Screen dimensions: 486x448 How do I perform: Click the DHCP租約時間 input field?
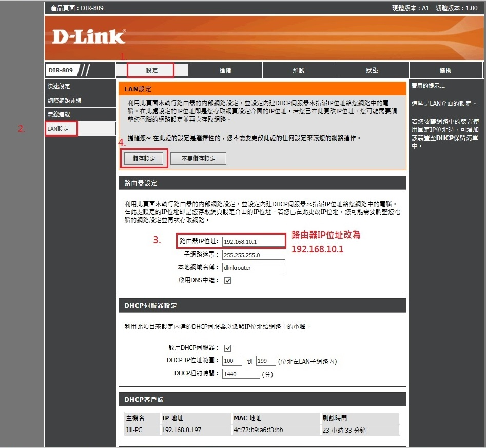click(x=241, y=374)
